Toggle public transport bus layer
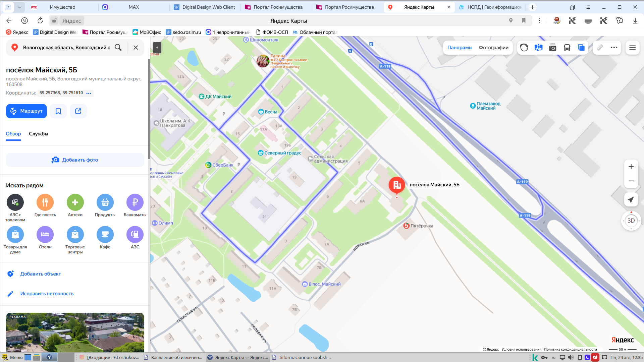644x362 pixels. coord(567,48)
